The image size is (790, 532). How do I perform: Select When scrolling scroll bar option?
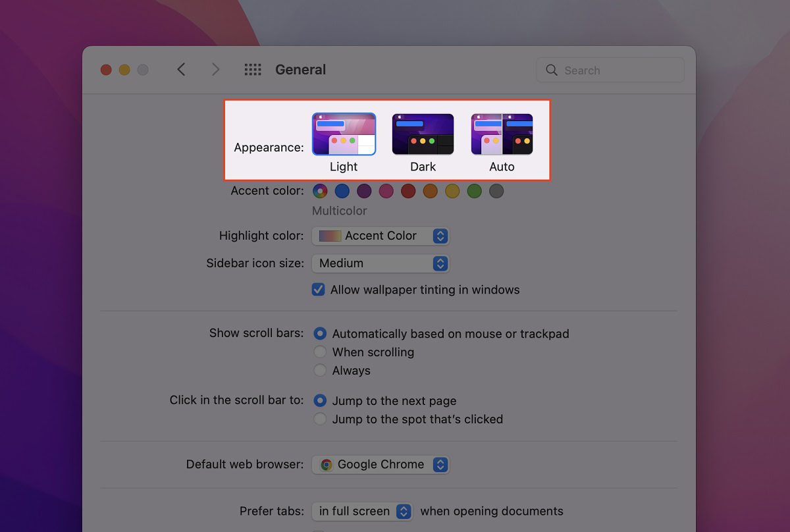pos(320,352)
